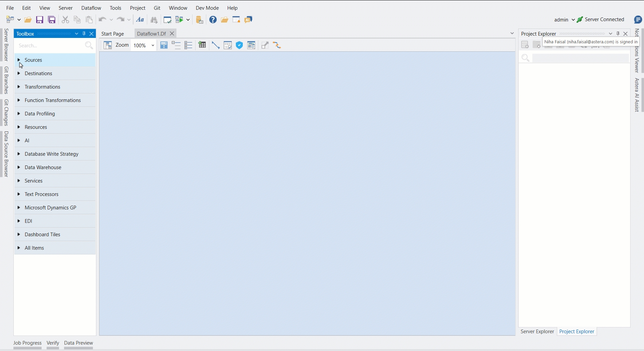The width and height of the screenshot is (644, 351).
Task: Click the Toolbox search field
Action: tap(50, 46)
